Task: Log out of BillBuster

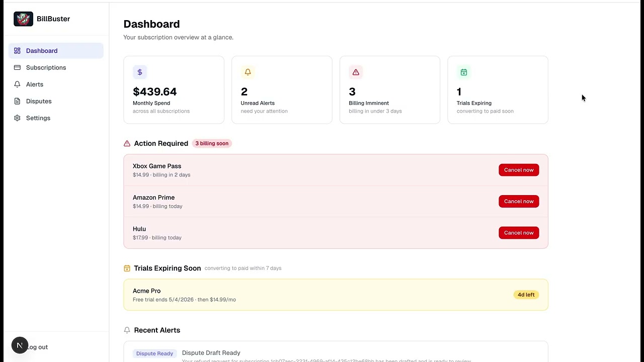Action: (x=37, y=347)
